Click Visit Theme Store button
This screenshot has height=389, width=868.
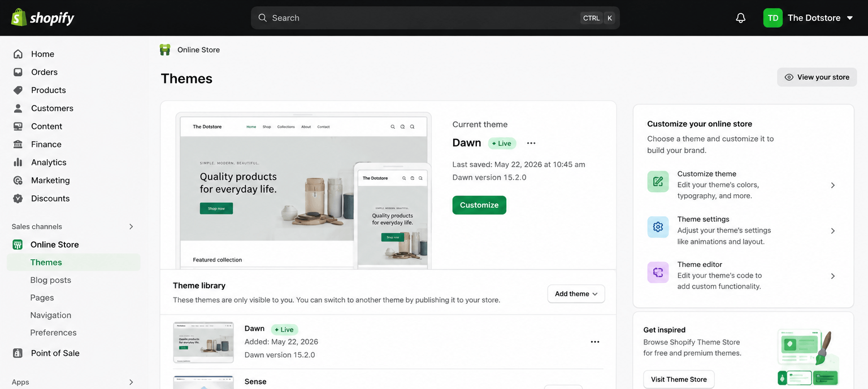pos(679,379)
